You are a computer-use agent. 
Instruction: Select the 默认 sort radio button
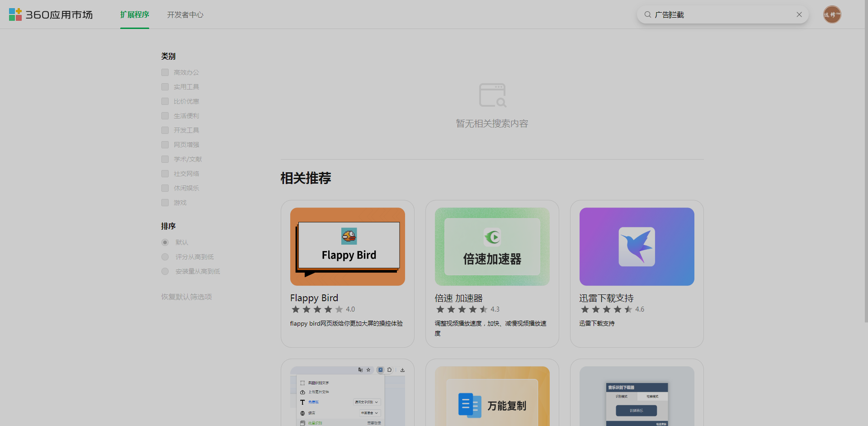click(x=165, y=242)
